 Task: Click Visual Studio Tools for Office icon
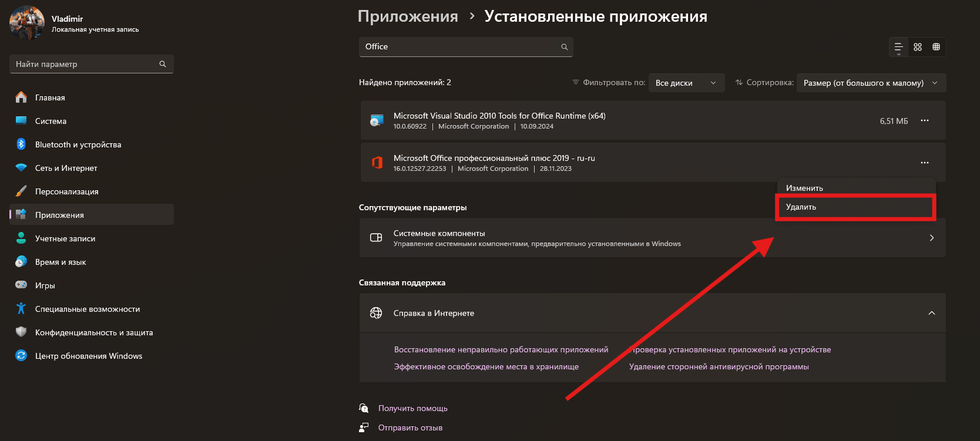pyautogui.click(x=377, y=120)
